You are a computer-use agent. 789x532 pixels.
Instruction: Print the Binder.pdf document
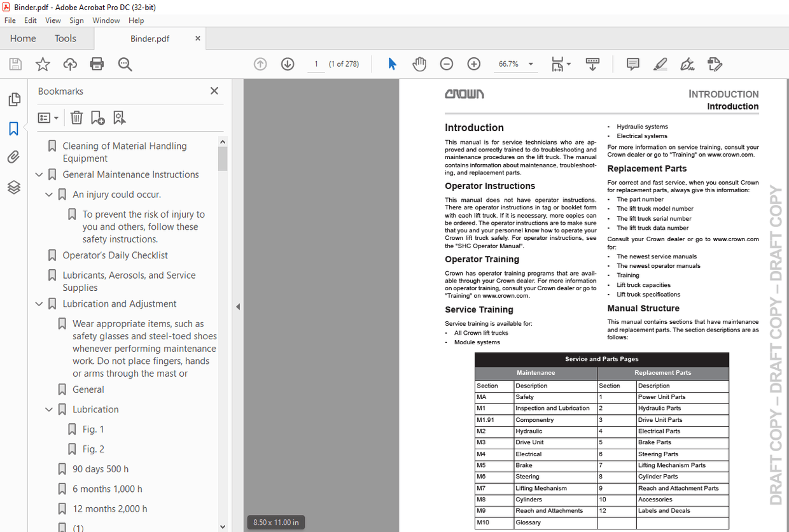click(x=97, y=64)
